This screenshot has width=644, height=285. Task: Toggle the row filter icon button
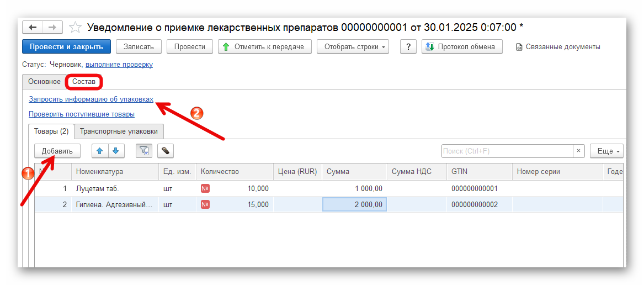pyautogui.click(x=143, y=151)
